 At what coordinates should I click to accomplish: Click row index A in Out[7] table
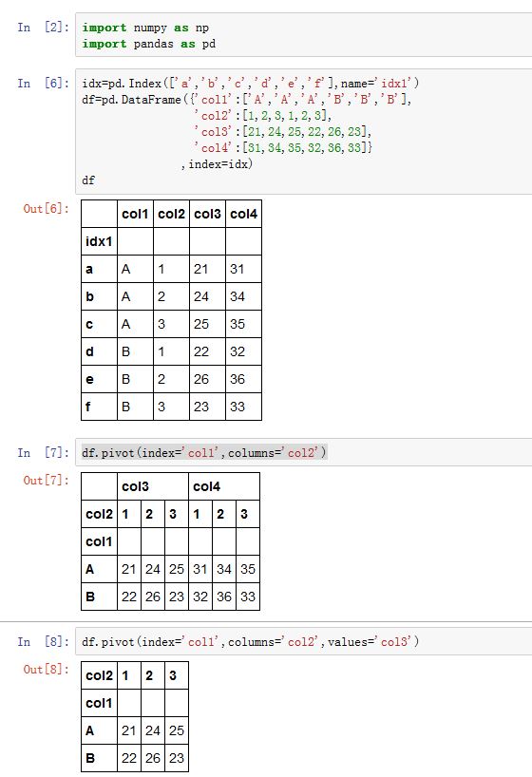tap(99, 569)
